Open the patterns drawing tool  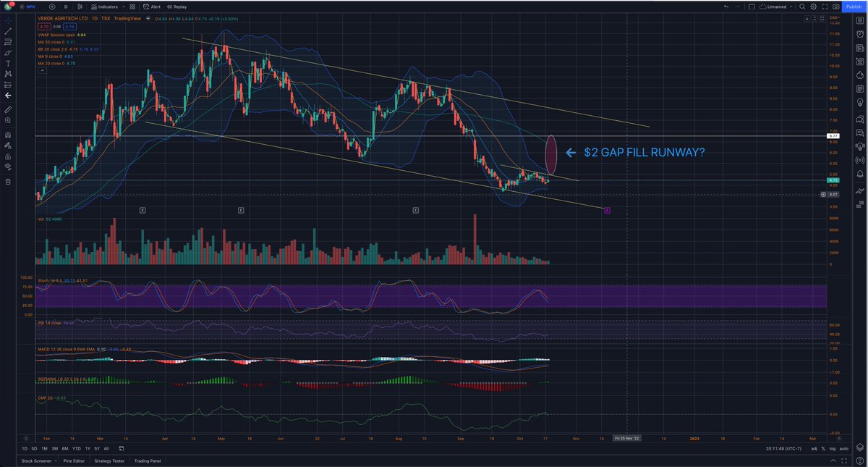8,74
